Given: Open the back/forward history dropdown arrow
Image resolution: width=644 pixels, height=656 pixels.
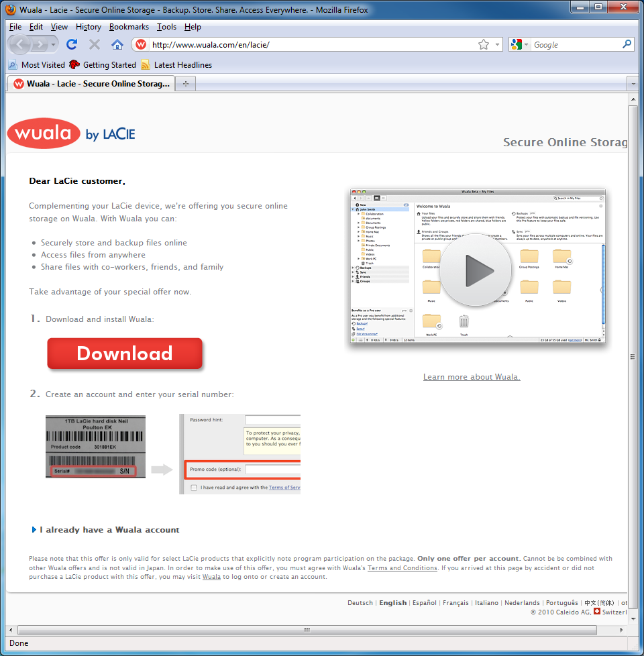Looking at the screenshot, I should click(53, 44).
